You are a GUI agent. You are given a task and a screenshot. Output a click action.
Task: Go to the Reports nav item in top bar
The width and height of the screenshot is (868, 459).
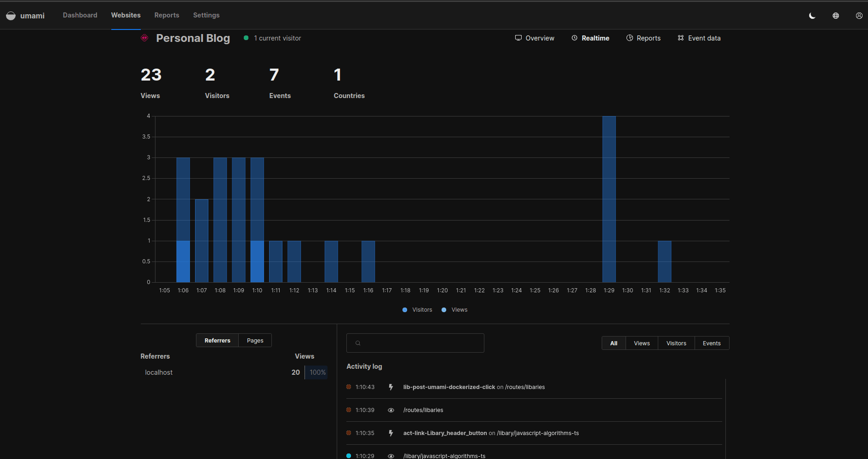(x=167, y=15)
